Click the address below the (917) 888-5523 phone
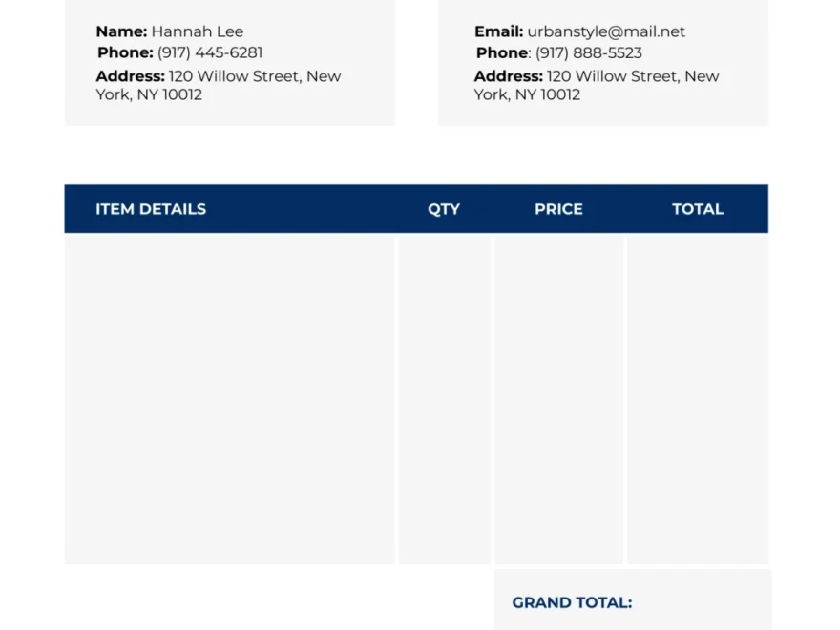This screenshot has width=840, height=630. 596,85
